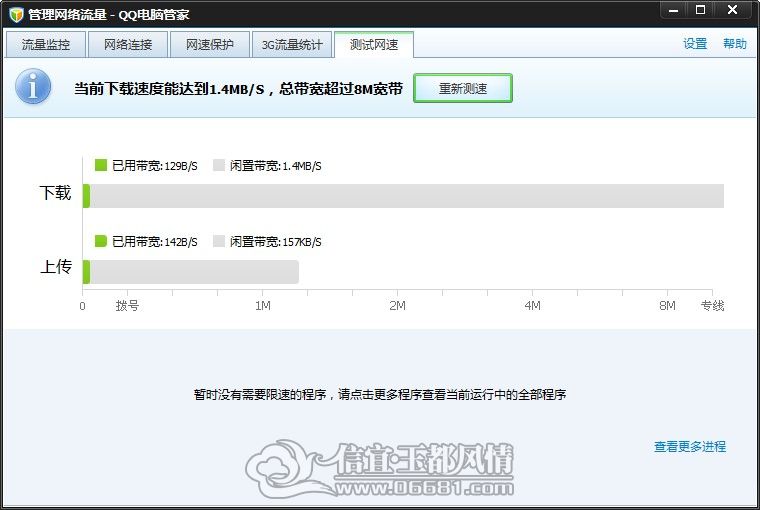Screen dimensions: 760x510
Task: Click the 下载 label
Action: [x=55, y=193]
